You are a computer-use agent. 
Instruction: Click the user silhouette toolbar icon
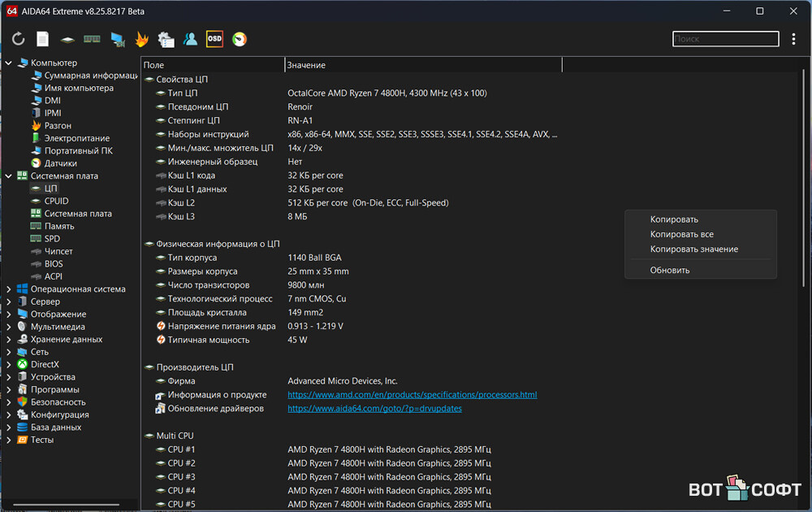[x=190, y=39]
